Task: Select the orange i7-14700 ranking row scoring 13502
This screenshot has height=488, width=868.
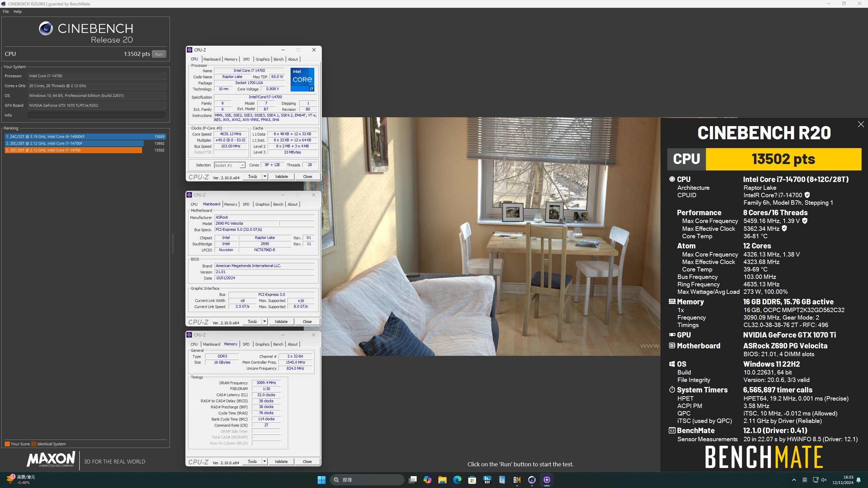Action: [x=85, y=150]
